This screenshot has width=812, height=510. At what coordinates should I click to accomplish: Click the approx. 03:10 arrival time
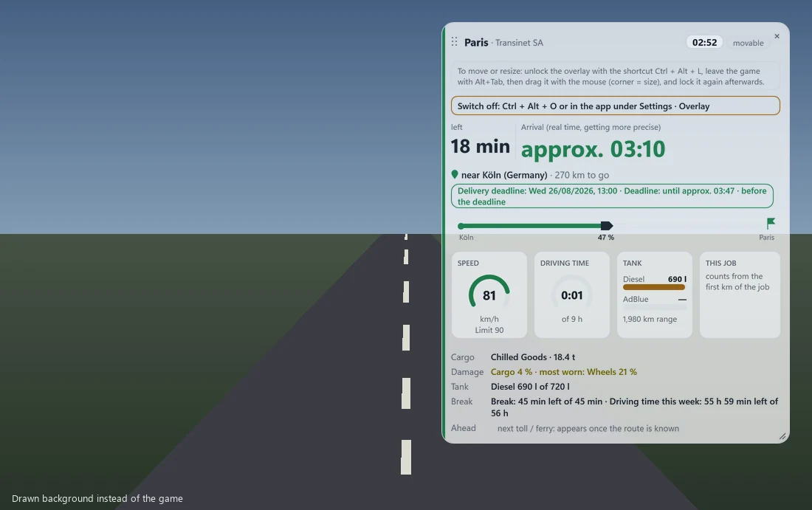(x=593, y=149)
